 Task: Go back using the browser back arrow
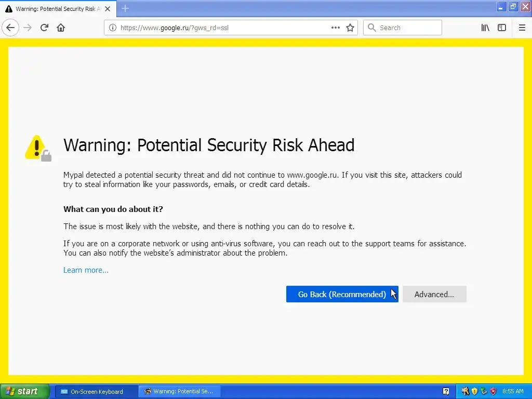tap(10, 28)
